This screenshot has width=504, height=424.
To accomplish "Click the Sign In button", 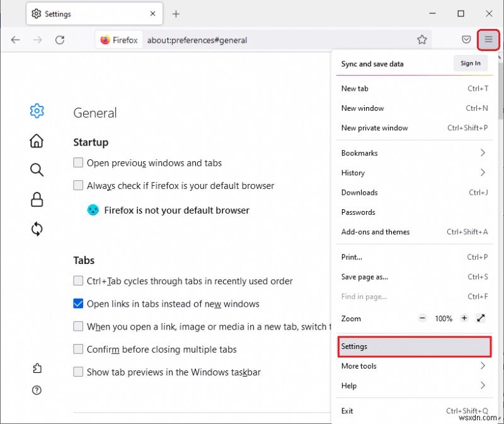I will 470,63.
